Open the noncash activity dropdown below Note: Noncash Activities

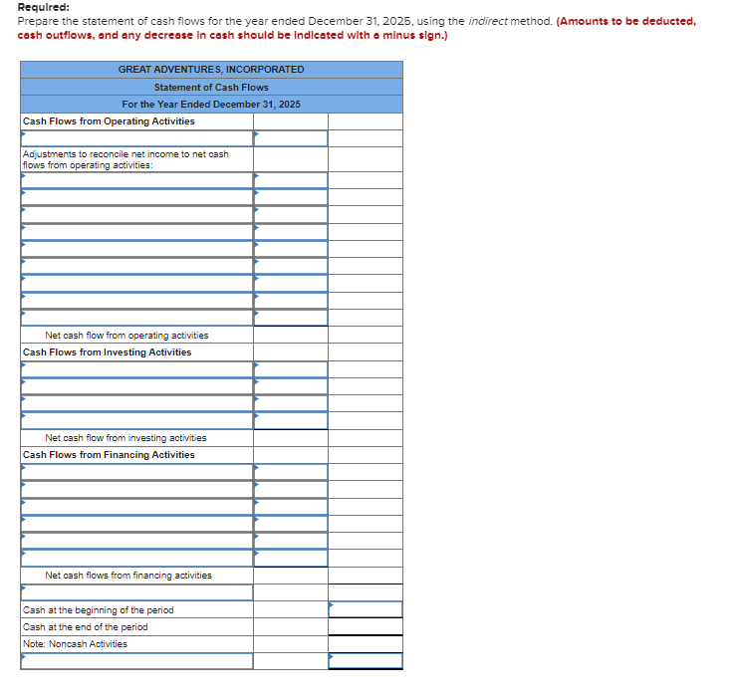[x=136, y=661]
